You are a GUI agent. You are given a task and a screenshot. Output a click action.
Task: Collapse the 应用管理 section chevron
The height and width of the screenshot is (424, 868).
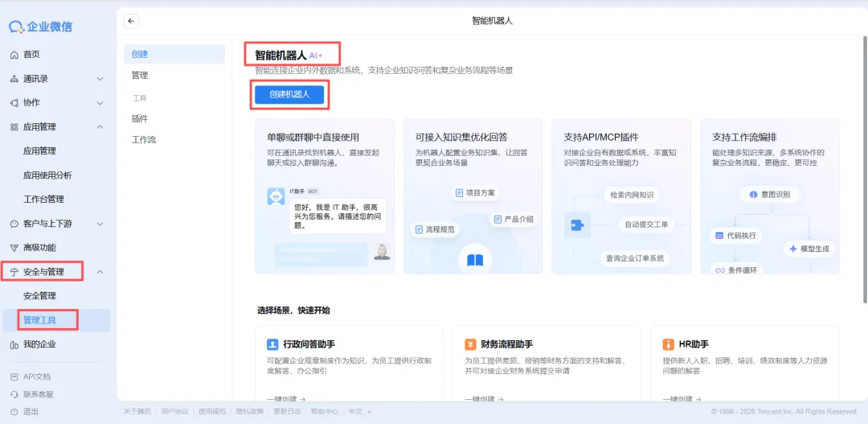(100, 127)
